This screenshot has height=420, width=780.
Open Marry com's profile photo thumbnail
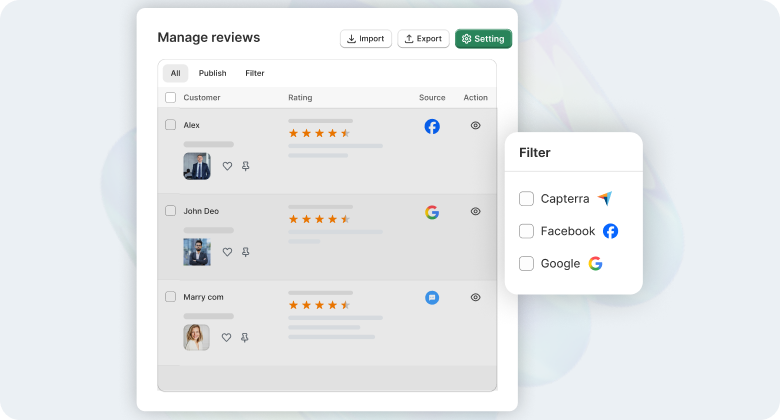pyautogui.click(x=197, y=337)
